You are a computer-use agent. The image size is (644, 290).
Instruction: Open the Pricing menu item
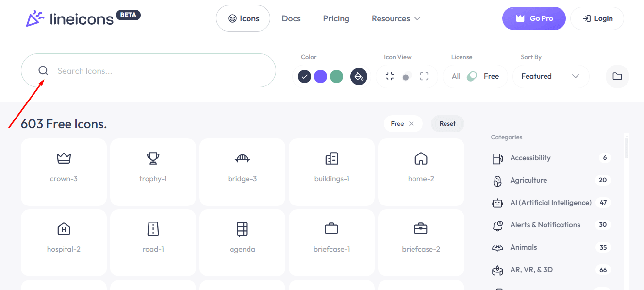pos(336,18)
